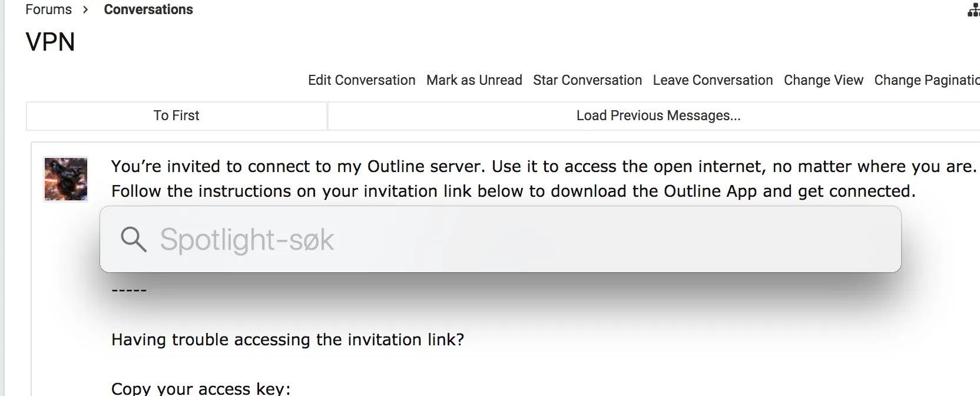
Task: Click the Spotlight magnifying glass icon
Action: [133, 239]
